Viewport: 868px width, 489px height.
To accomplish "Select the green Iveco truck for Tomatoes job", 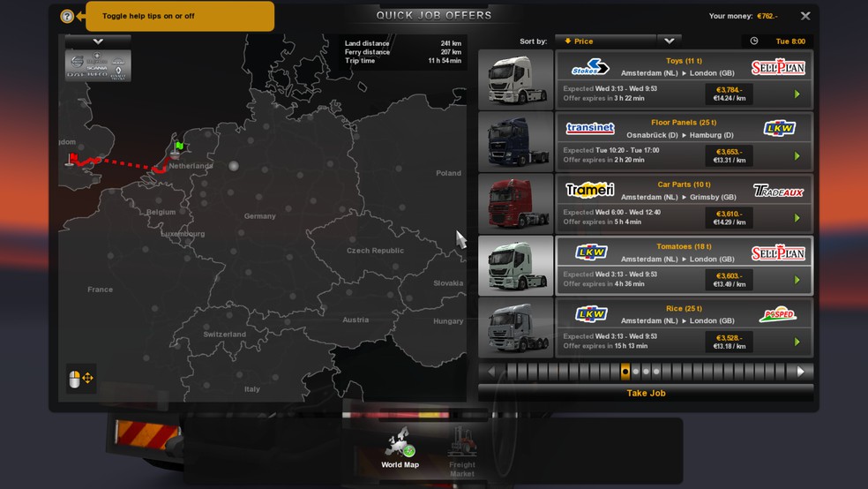I will [x=515, y=266].
